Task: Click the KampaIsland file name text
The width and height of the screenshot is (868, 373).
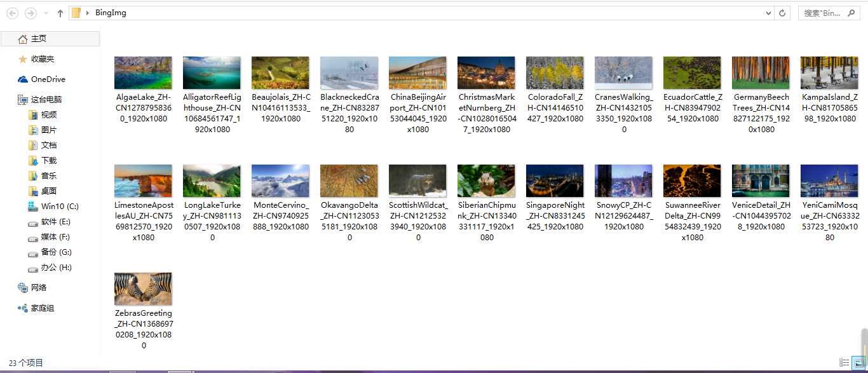Action: pos(829,108)
